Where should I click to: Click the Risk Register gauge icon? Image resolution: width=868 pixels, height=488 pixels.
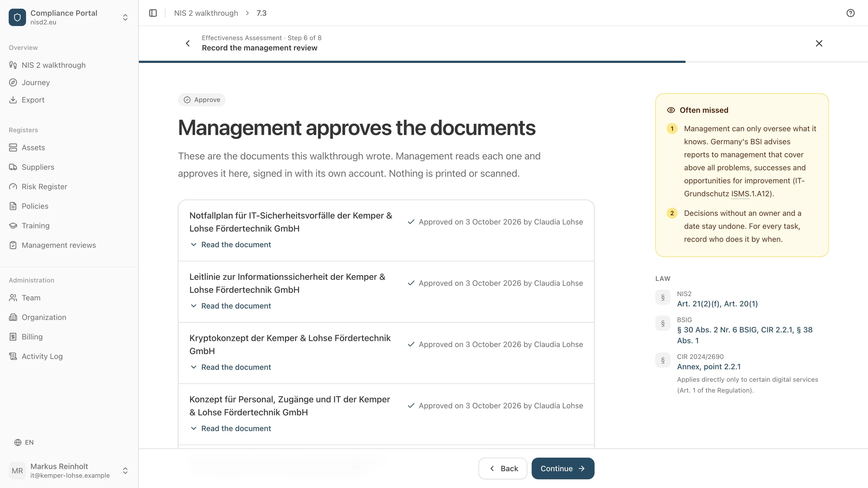pos(13,187)
